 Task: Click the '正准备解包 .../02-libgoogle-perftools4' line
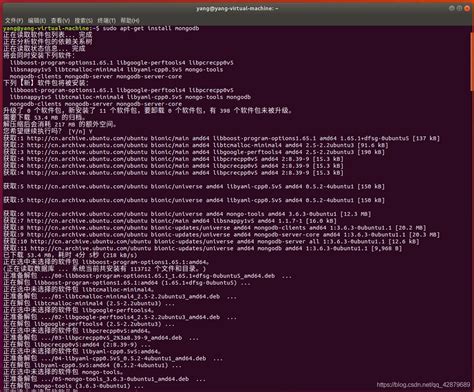coord(120,317)
